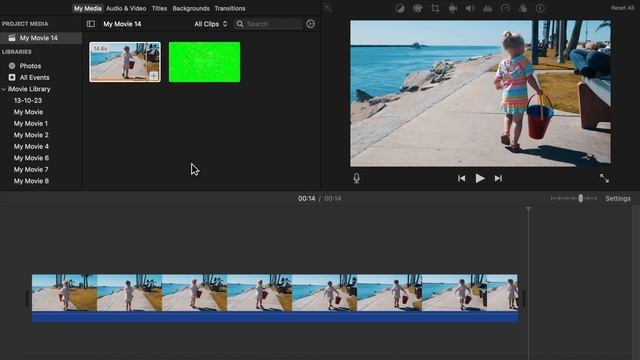Jump to previous clip with skip-back button
Screen dimensions: 640x360
pyautogui.click(x=461, y=178)
